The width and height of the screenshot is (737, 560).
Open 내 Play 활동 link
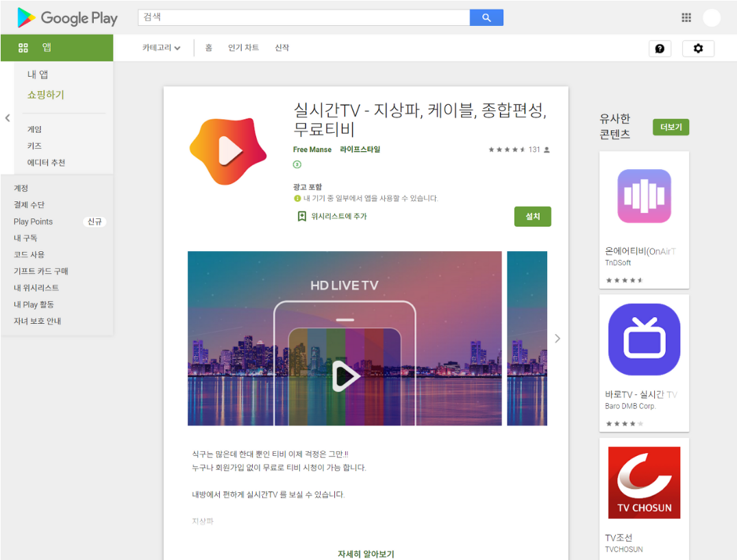tap(34, 305)
